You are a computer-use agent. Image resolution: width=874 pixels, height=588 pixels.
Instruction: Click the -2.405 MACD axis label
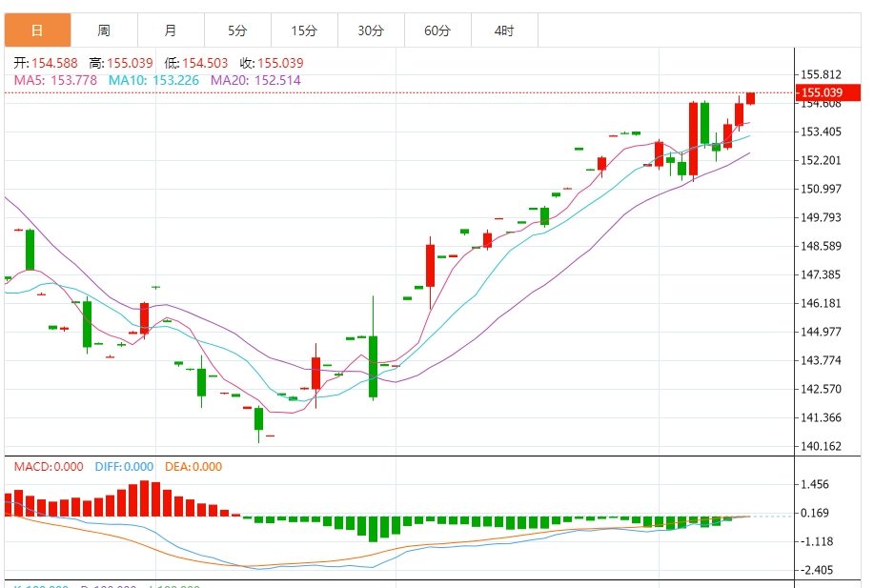(817, 570)
